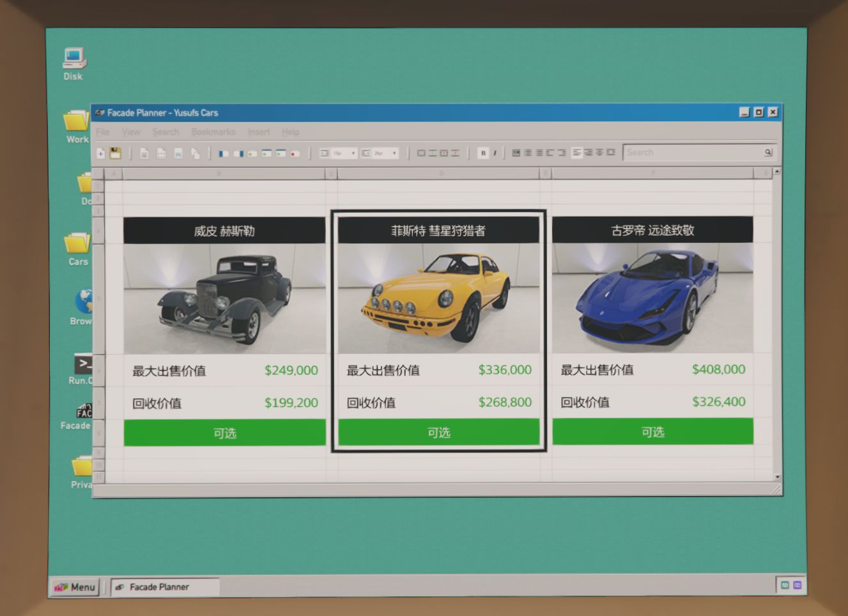Click the scrollbar down arrow
Screen dimensions: 848x616
click(x=777, y=477)
